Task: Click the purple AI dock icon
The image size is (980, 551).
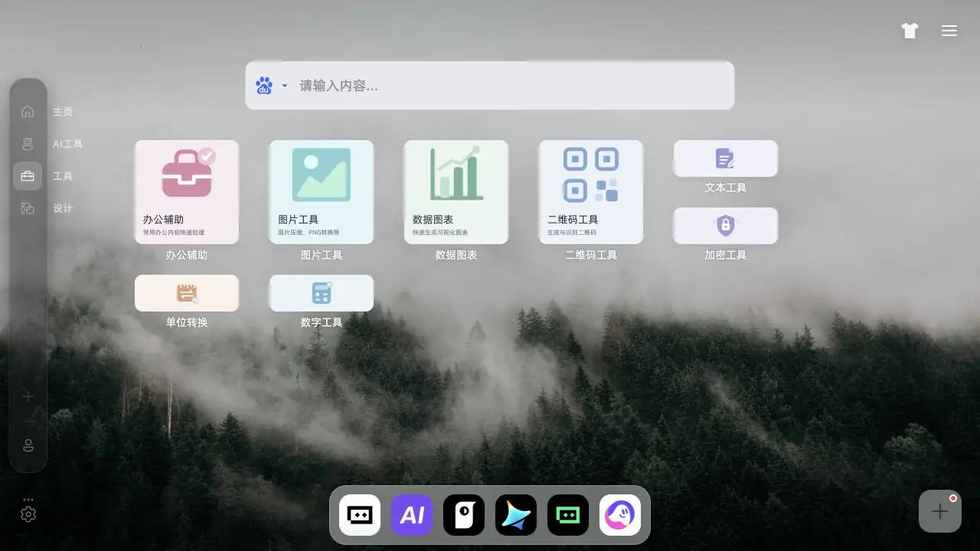Action: coord(412,515)
